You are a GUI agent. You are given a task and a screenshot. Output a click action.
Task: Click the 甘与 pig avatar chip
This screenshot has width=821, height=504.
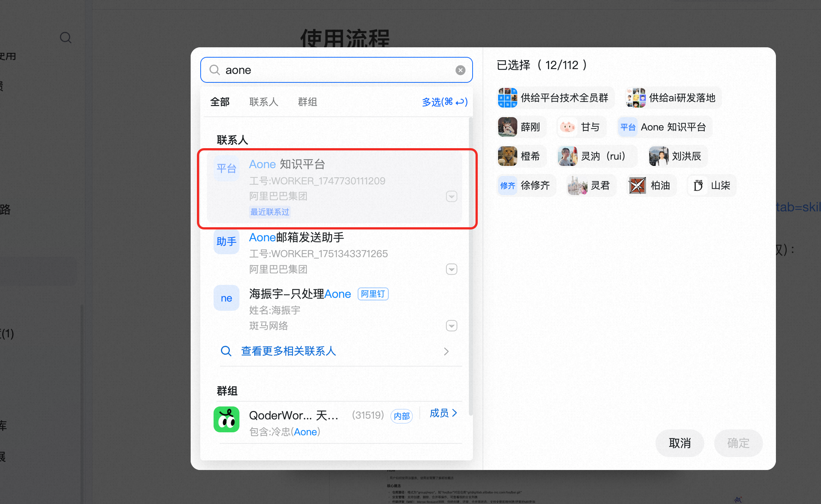click(x=581, y=127)
